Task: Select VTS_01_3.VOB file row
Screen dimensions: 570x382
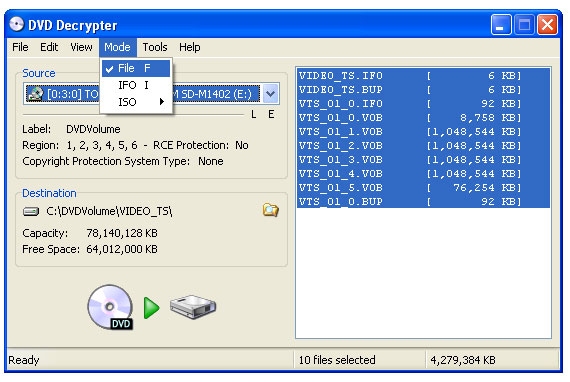Action: pos(424,160)
